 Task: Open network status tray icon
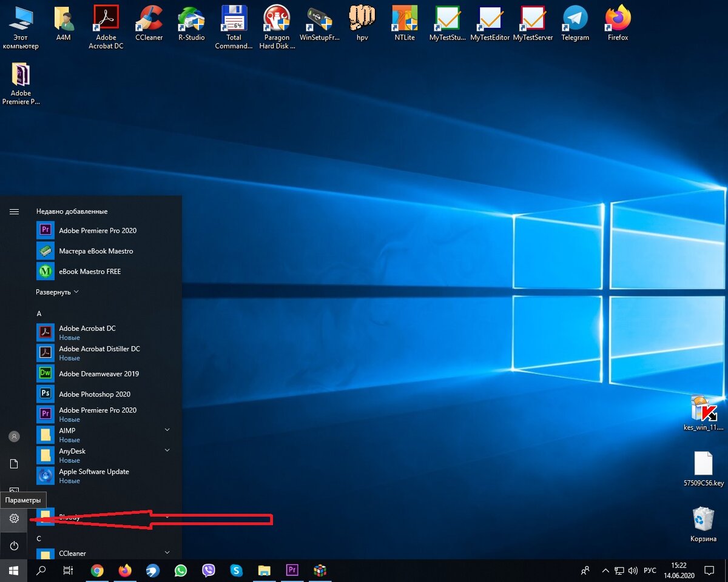click(619, 570)
